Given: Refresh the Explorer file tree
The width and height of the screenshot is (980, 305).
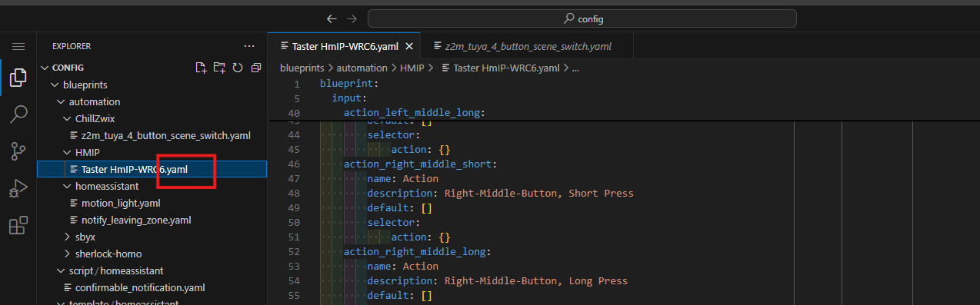Looking at the screenshot, I should (238, 68).
